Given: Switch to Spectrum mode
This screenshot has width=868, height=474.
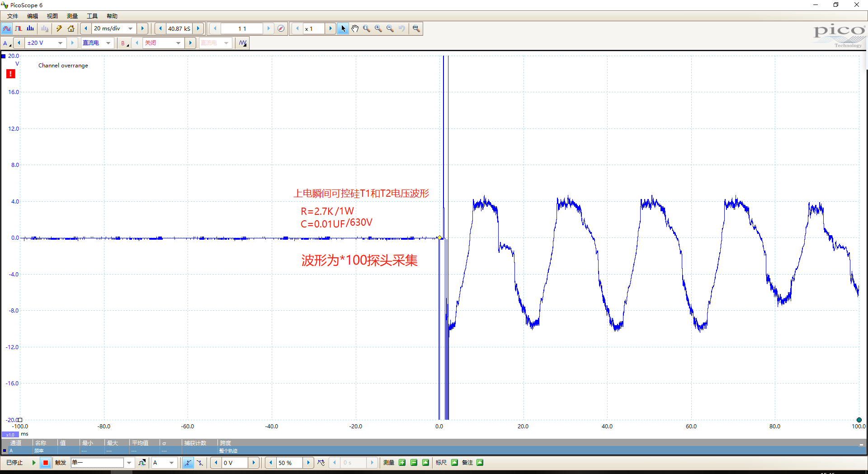Looking at the screenshot, I should coord(30,28).
